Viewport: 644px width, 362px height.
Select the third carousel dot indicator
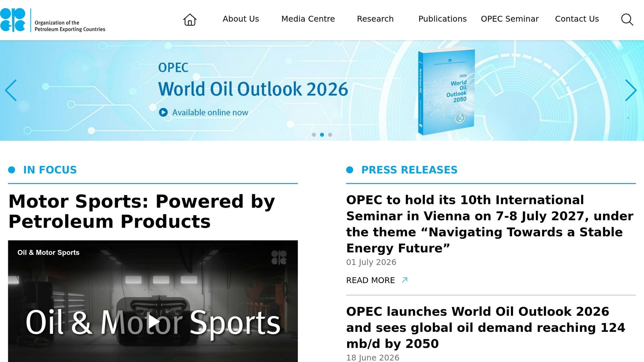[330, 135]
